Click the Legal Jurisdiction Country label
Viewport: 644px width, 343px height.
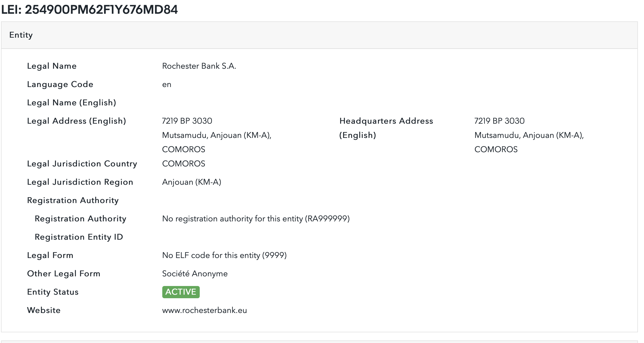pyautogui.click(x=82, y=164)
